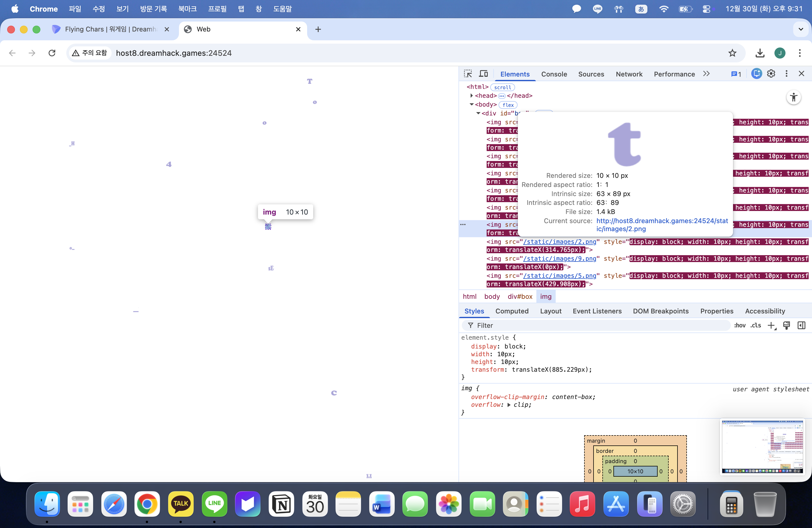The image size is (812, 528).
Task: Reload the page
Action: (52, 53)
